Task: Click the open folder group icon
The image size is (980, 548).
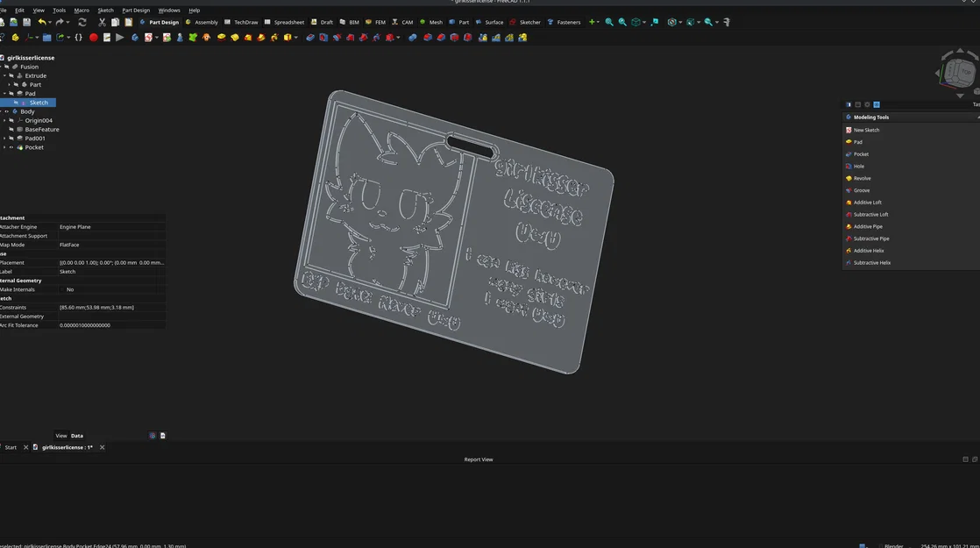Action: 46,38
